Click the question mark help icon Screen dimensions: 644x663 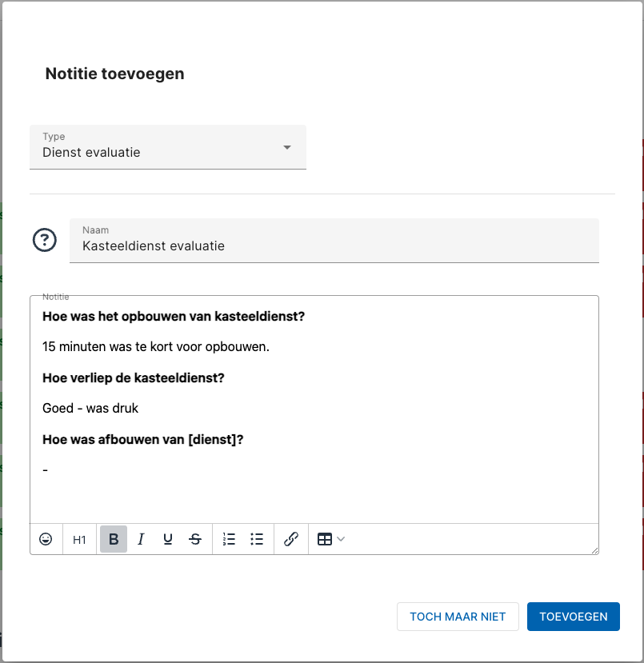pos(45,240)
